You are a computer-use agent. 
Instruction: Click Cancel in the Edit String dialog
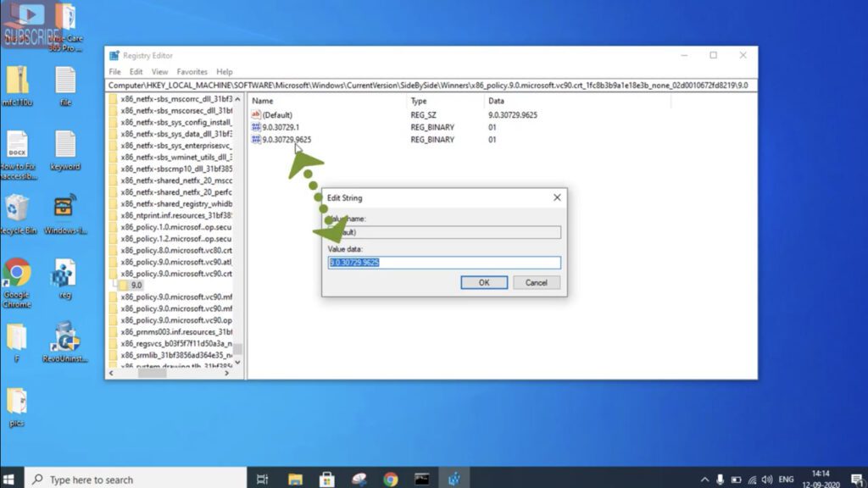[x=536, y=282]
